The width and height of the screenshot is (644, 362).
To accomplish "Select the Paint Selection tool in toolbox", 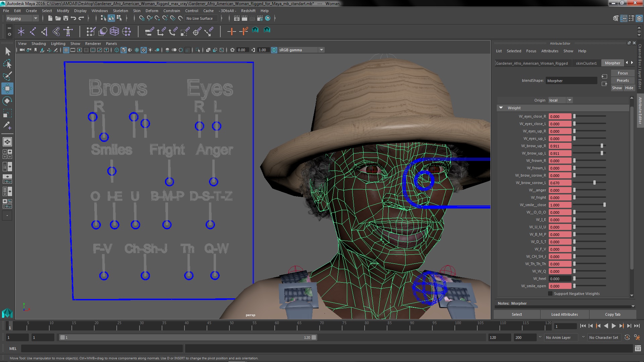I will 7,76.
